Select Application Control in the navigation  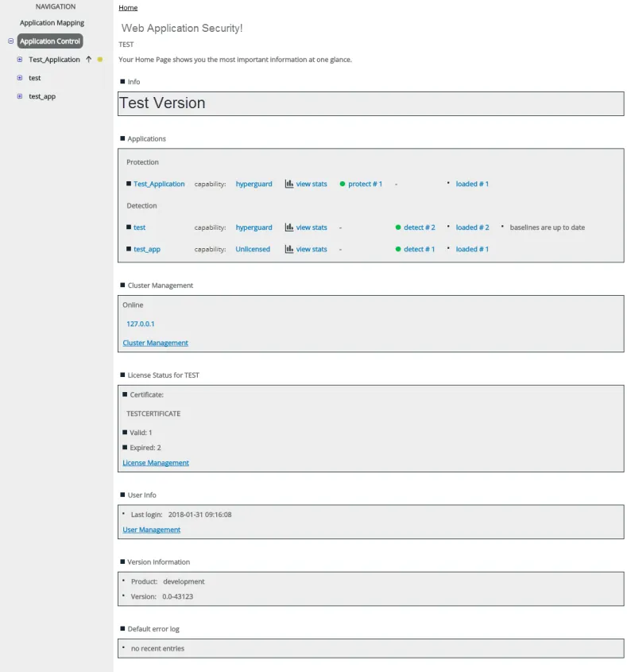[50, 41]
